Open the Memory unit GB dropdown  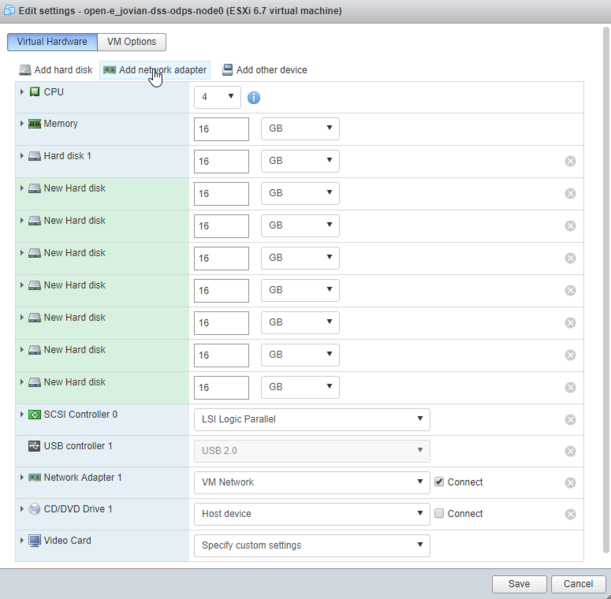point(300,129)
